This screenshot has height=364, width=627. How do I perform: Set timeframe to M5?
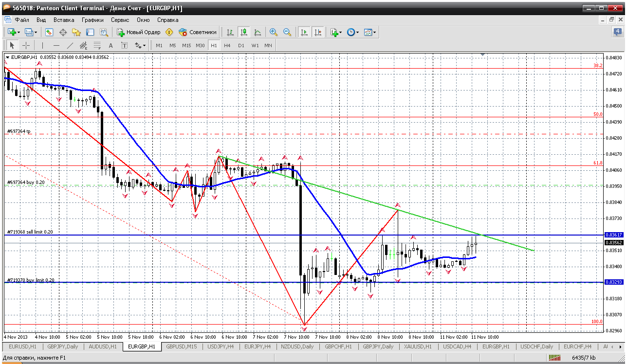click(173, 45)
